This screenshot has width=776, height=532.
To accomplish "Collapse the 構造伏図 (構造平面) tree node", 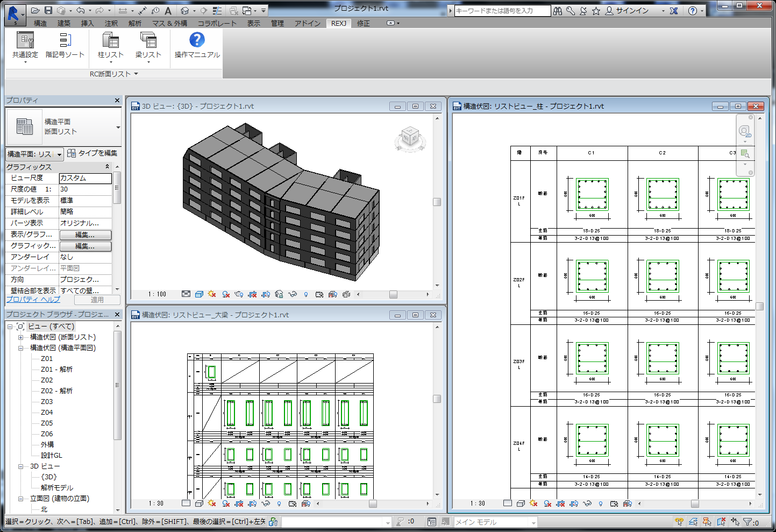I will (21, 348).
